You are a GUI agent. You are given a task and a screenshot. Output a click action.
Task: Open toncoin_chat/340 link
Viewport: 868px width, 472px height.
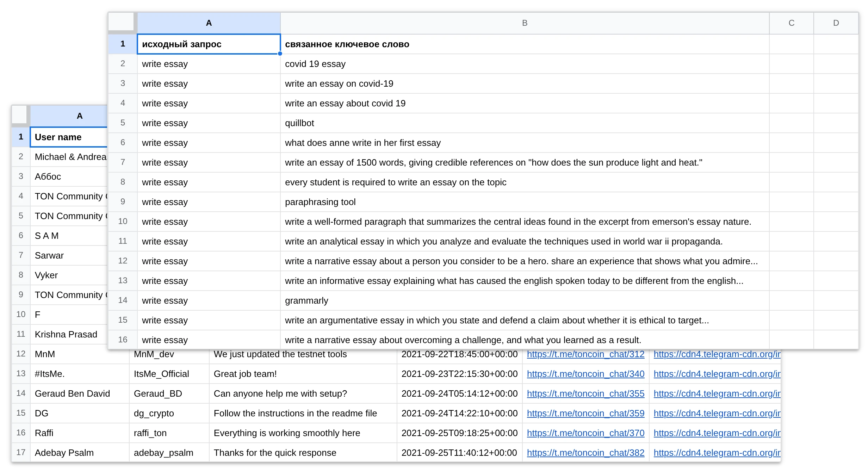pyautogui.click(x=585, y=374)
